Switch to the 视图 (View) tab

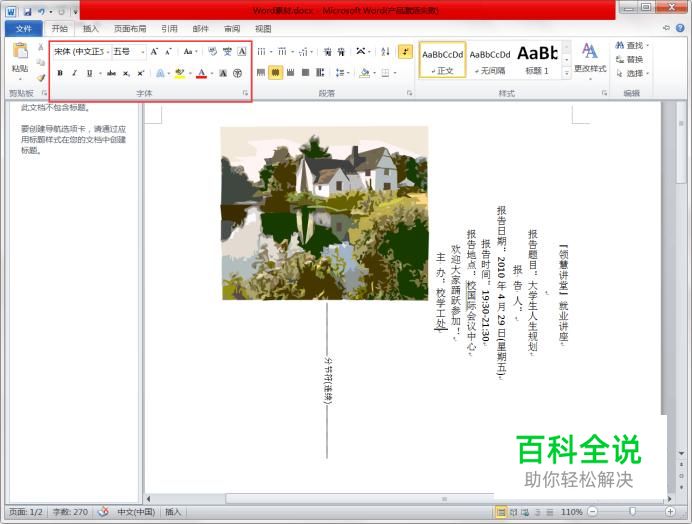pos(263,29)
